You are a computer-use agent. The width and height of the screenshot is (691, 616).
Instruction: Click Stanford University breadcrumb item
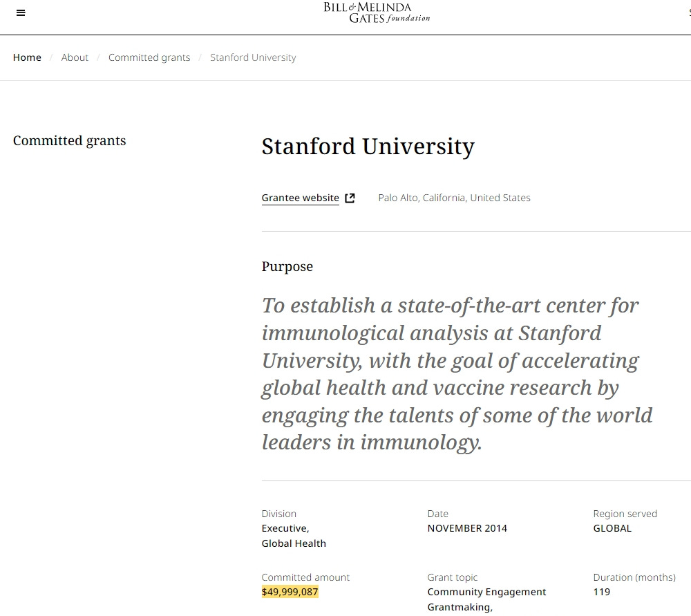coord(253,57)
